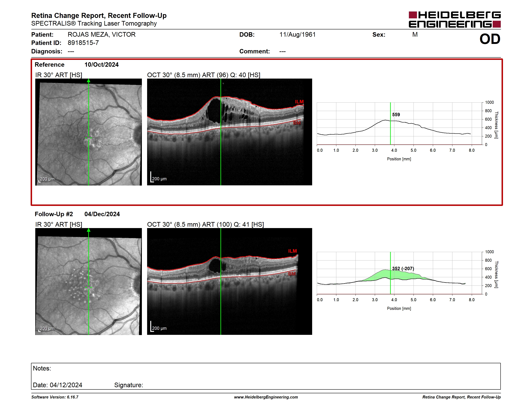Viewport: 532px width, 411px height.
Task: Click the 'Follow-Up #2' heading
Action: click(x=54, y=214)
